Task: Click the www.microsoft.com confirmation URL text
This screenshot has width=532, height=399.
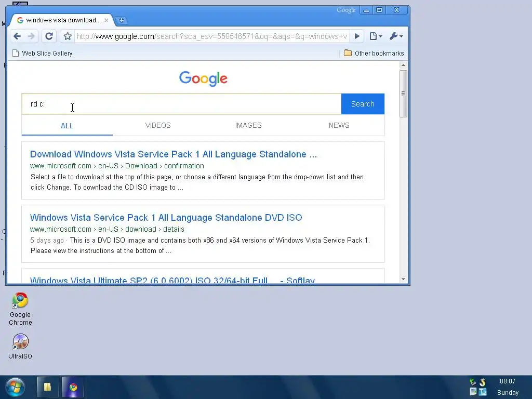Action: coord(117,166)
